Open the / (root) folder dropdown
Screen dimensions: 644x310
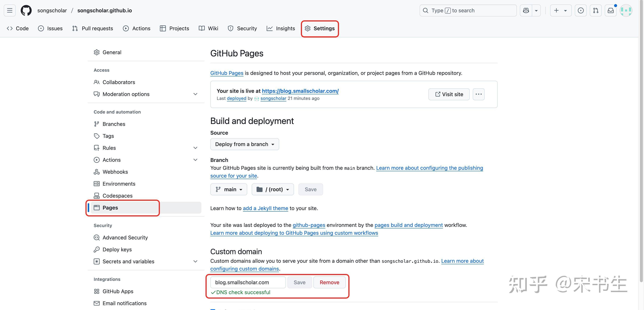coord(273,189)
